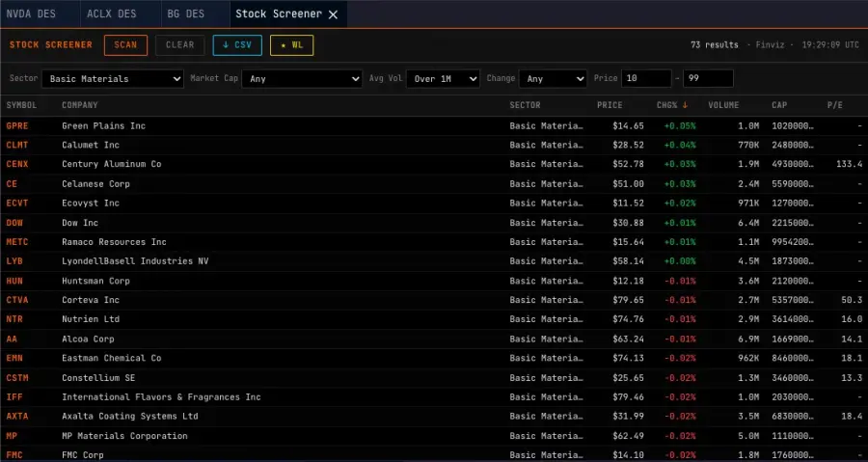The width and height of the screenshot is (868, 462).
Task: Click Celanese Corp company name
Action: point(95,183)
